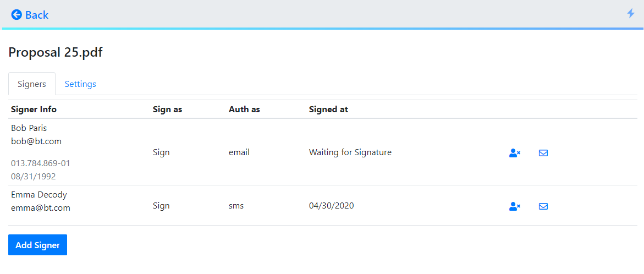The height and width of the screenshot is (274, 644).
Task: Click bob@bt.com email address
Action: click(36, 141)
